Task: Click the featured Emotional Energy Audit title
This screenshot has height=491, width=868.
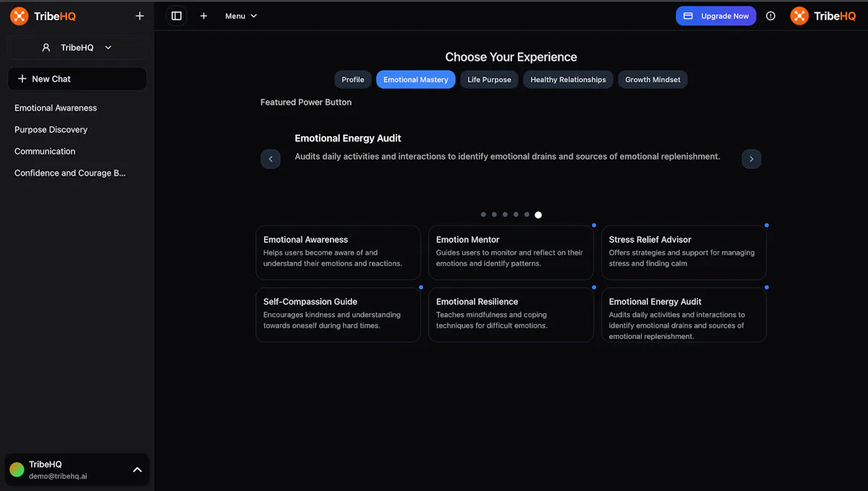Action: tap(348, 138)
